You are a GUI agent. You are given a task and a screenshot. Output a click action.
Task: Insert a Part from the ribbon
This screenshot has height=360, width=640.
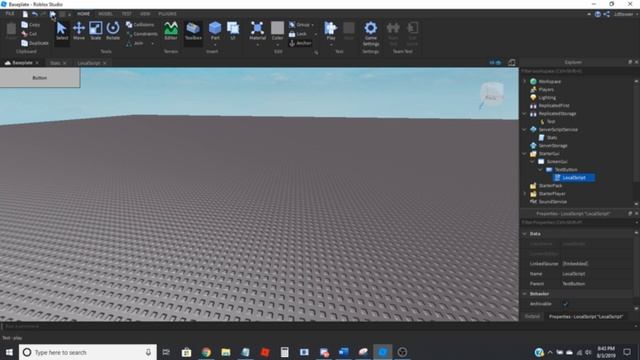[x=215, y=31]
